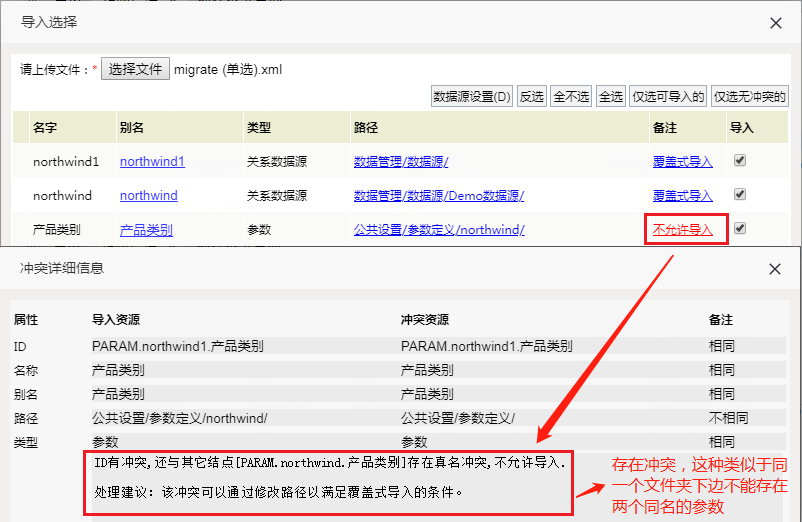802x522 pixels.
Task: Click the 仅选可导入的 button
Action: point(667,96)
